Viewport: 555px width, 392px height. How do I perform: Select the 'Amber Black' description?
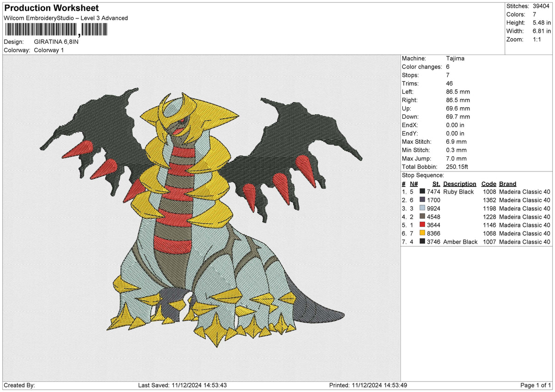coord(460,242)
